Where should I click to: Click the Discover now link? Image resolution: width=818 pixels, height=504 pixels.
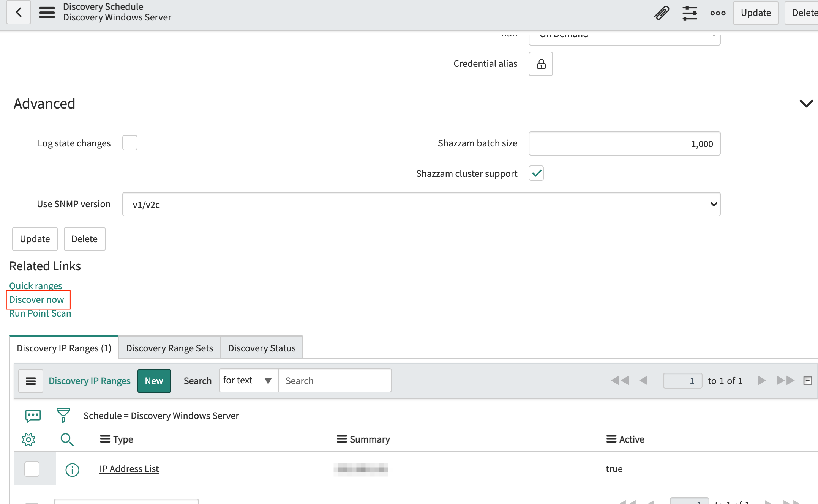[x=37, y=299]
